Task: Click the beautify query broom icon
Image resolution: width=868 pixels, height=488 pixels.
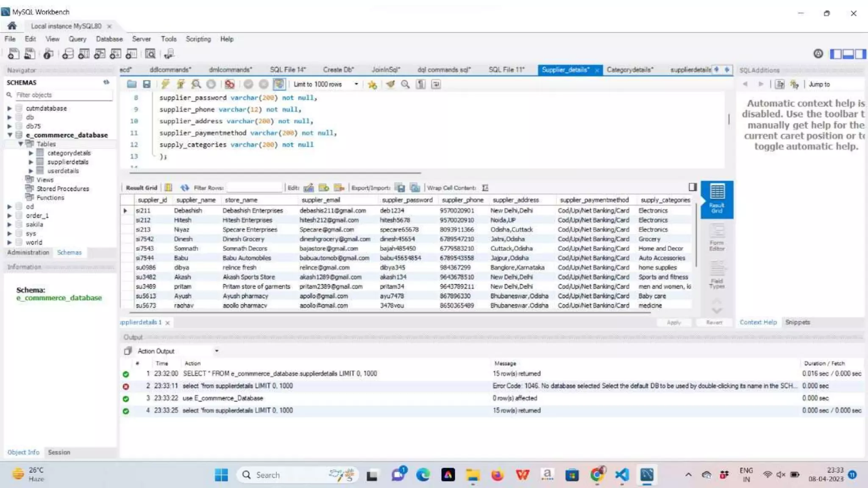Action: click(390, 84)
